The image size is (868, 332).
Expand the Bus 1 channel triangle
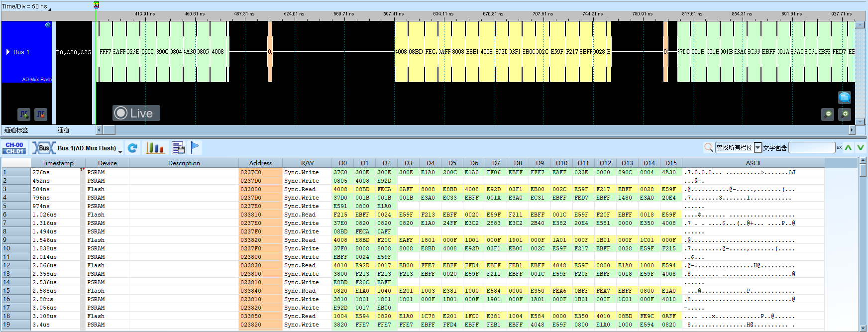tap(8, 52)
